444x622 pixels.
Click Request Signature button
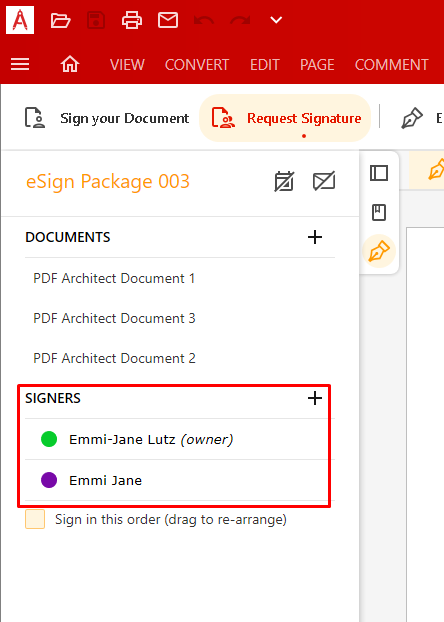click(285, 118)
